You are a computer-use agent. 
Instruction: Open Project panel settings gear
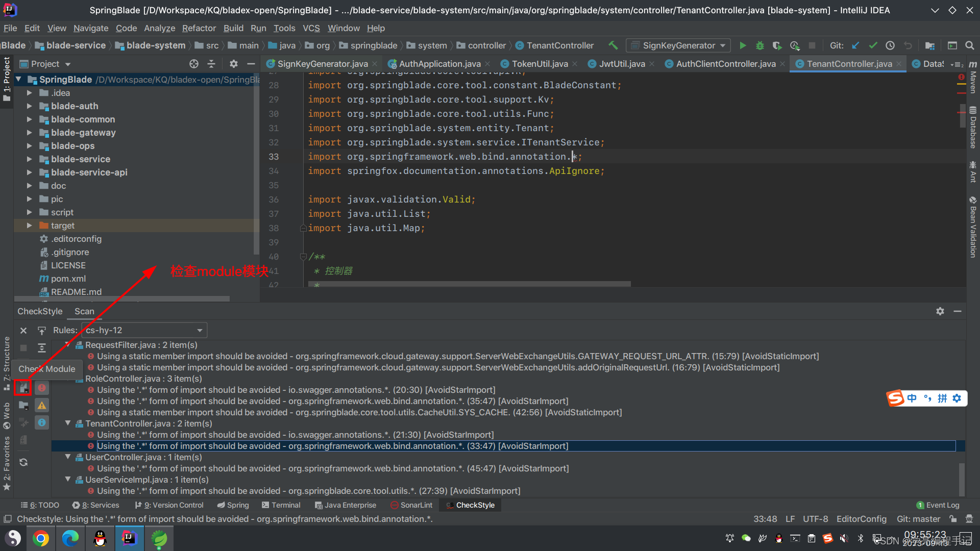[x=234, y=64]
